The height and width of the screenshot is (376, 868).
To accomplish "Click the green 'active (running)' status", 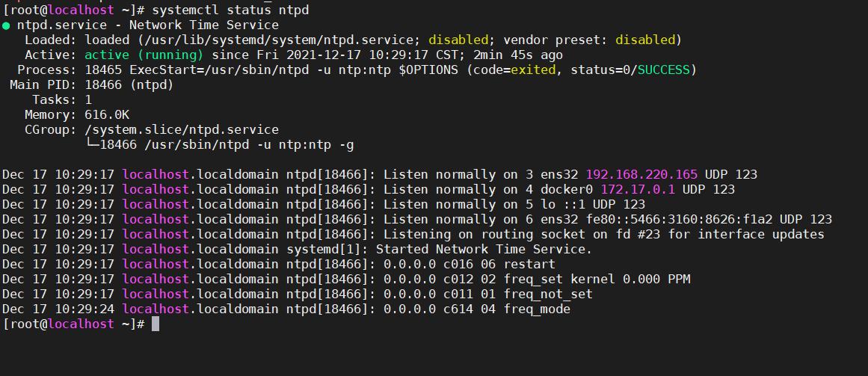I will [144, 55].
